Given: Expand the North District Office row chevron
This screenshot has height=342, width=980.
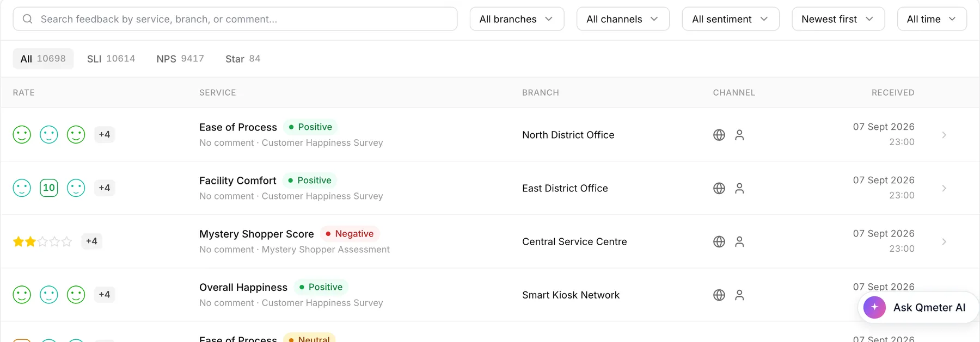Looking at the screenshot, I should (944, 135).
